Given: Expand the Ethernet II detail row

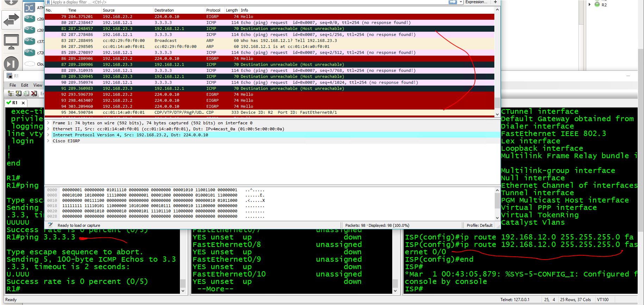Looking at the screenshot, I should (48, 129).
